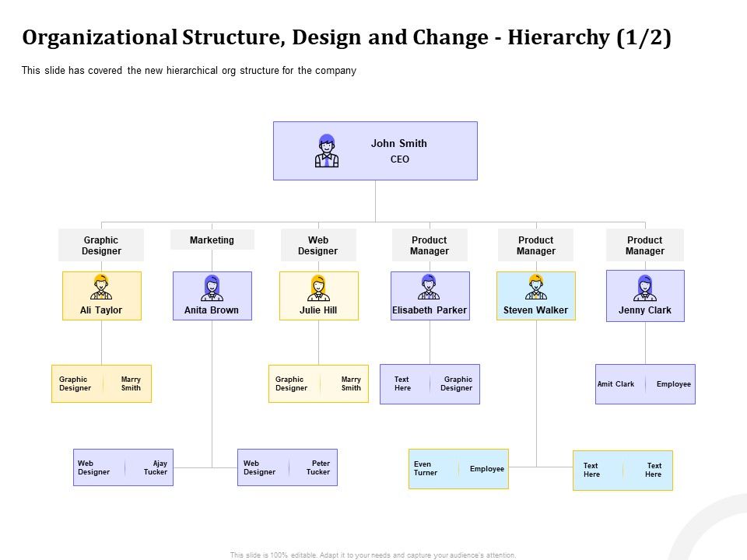The width and height of the screenshot is (747, 560).
Task: Select "Marry Smith" under Julie Hill
Action: coord(351,383)
